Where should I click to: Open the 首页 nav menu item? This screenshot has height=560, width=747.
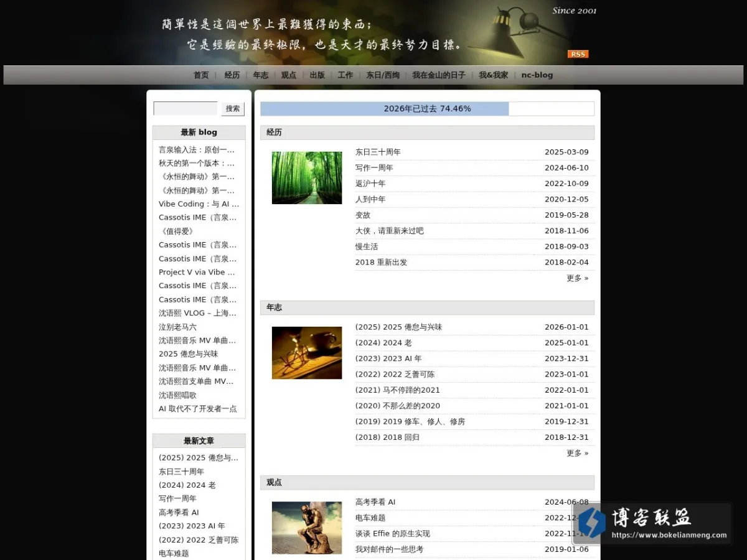tap(201, 75)
